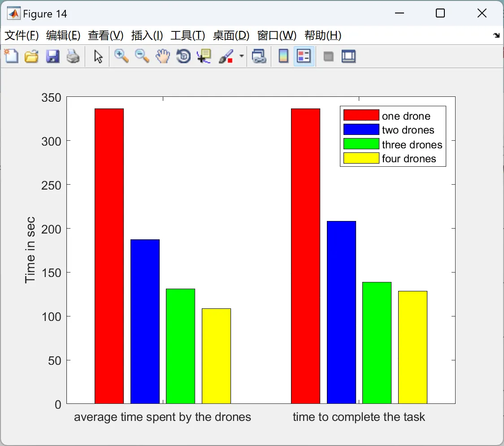Viewport: 504px width, 446px height.
Task: Select the Zoom In magnifier tool
Action: 121,56
